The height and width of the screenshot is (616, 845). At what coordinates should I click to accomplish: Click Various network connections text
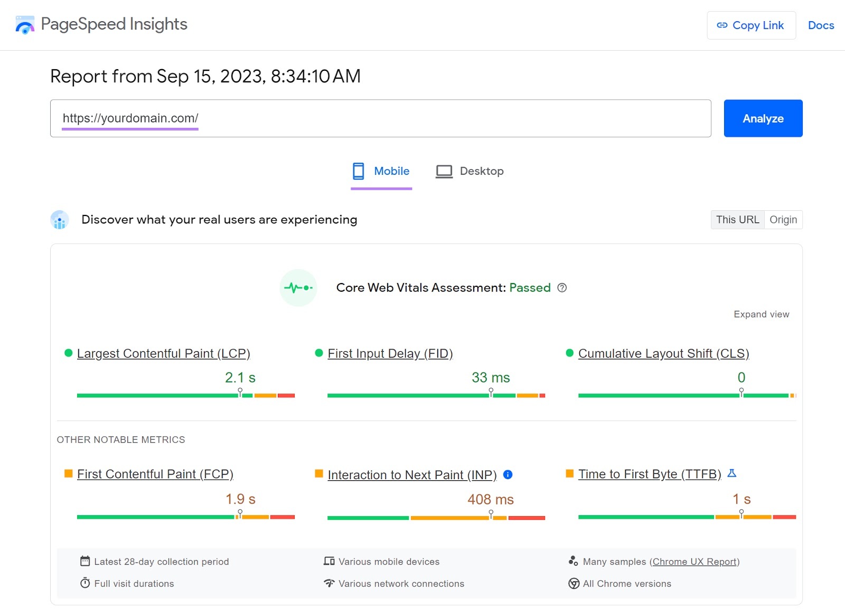401,584
